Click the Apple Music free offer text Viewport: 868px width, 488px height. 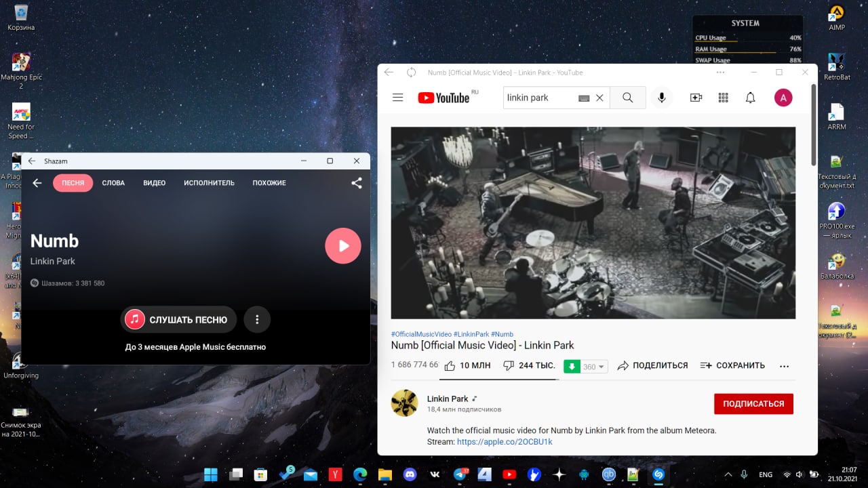[x=195, y=347]
